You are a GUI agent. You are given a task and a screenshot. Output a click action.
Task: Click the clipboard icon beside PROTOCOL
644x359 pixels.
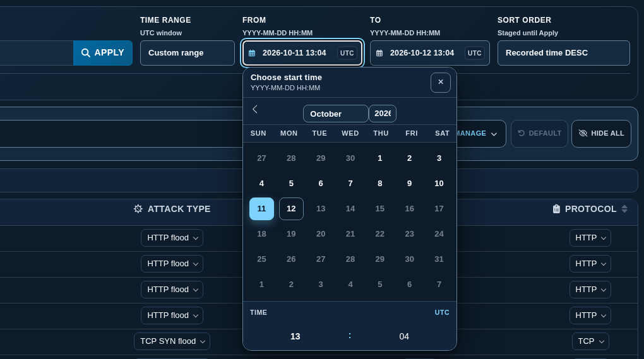coord(556,209)
